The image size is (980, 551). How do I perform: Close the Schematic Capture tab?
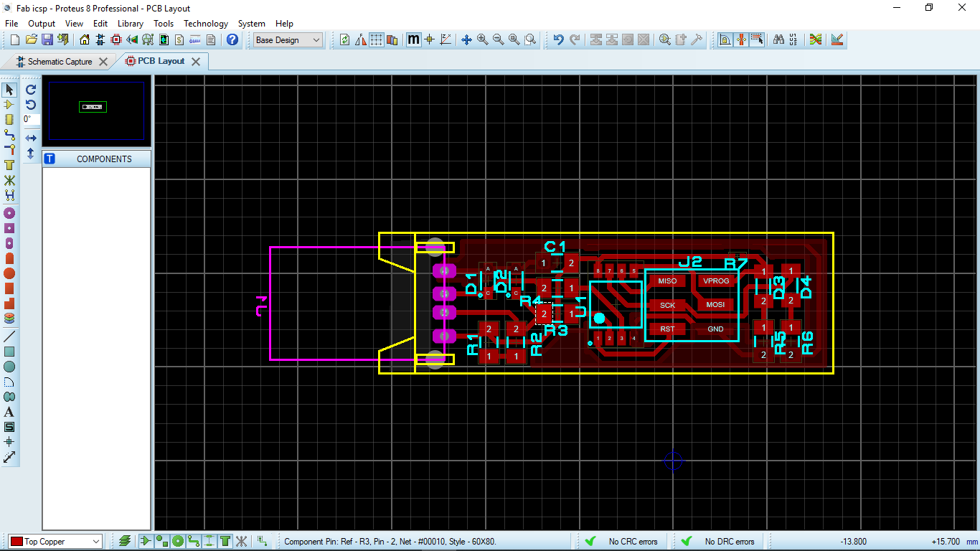tap(103, 62)
